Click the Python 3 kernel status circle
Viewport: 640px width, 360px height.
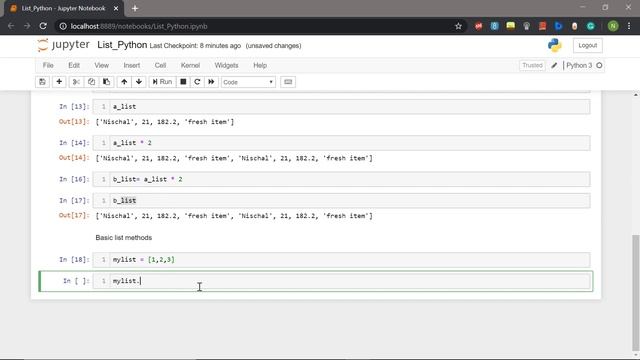tap(599, 65)
